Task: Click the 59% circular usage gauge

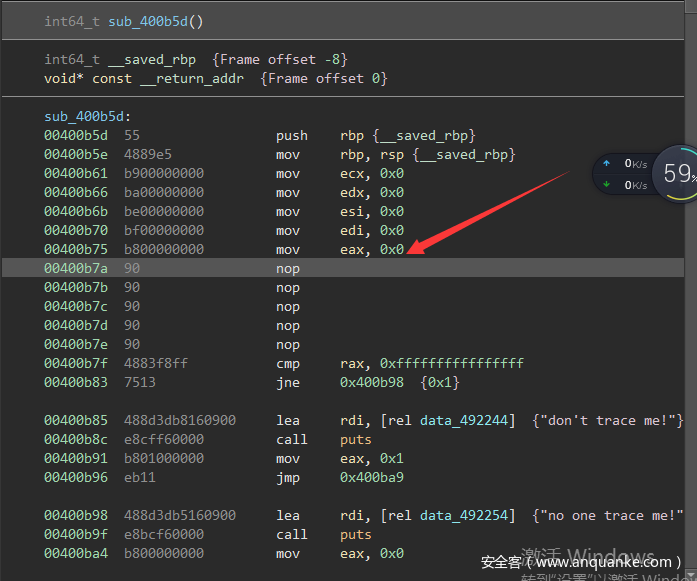Action: click(676, 174)
